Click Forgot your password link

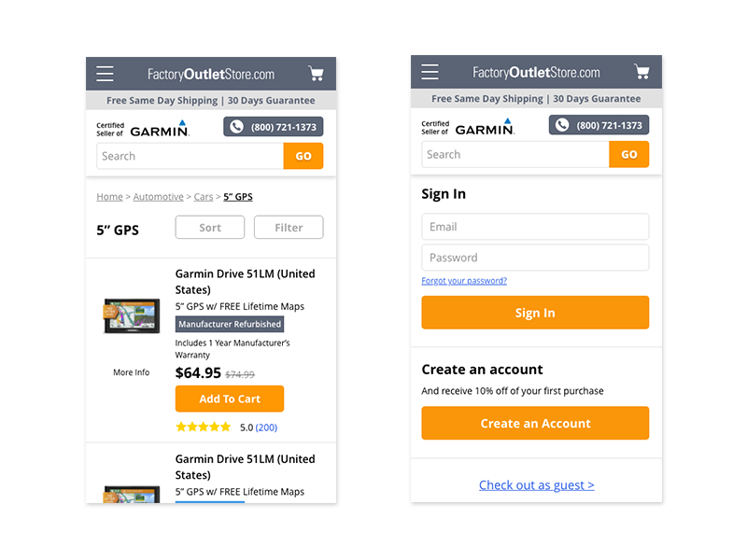tap(464, 281)
